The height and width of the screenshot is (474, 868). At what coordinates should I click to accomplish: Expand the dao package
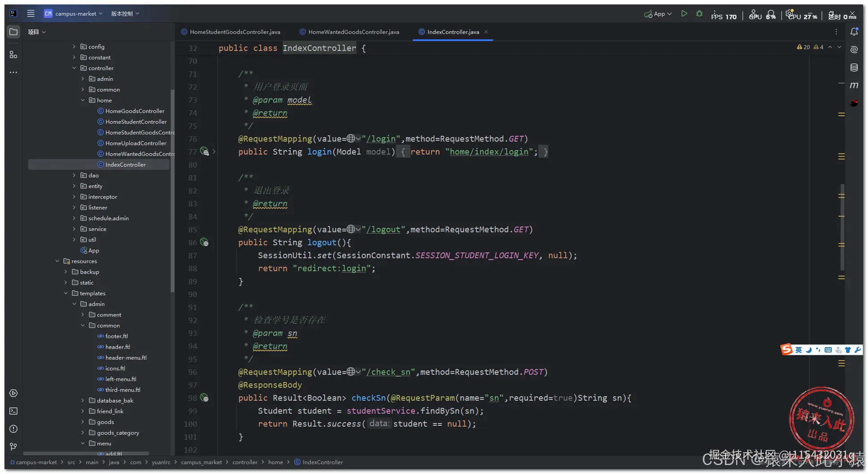pyautogui.click(x=74, y=175)
